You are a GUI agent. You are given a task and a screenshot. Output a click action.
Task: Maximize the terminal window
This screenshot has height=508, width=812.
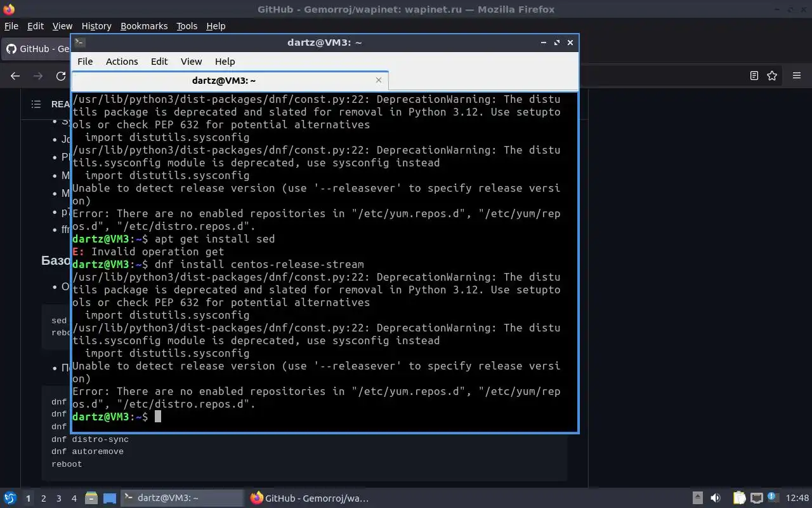point(557,43)
